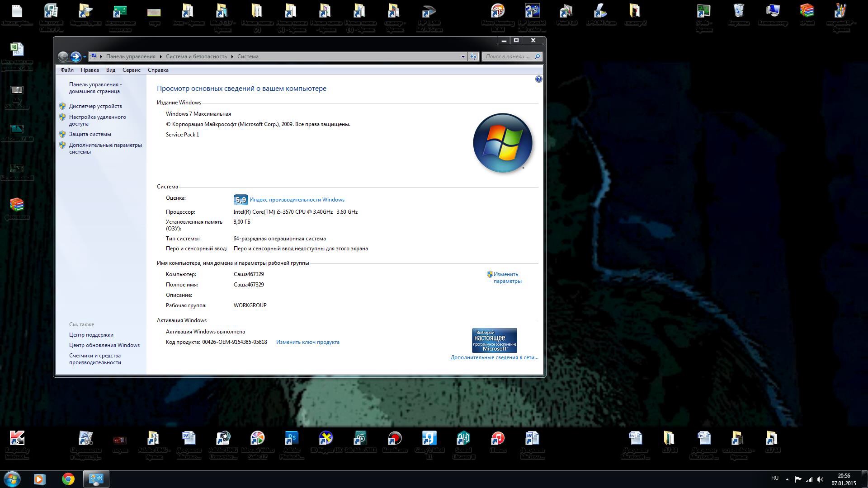The height and width of the screenshot is (488, 868).
Task: Click Изменить ключ продукта link
Action: point(308,342)
